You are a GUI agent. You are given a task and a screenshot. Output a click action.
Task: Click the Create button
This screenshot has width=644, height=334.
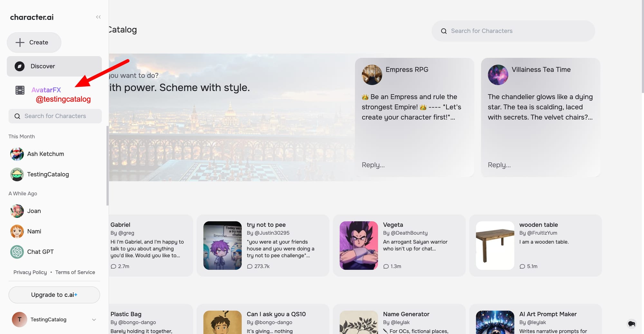click(x=34, y=42)
